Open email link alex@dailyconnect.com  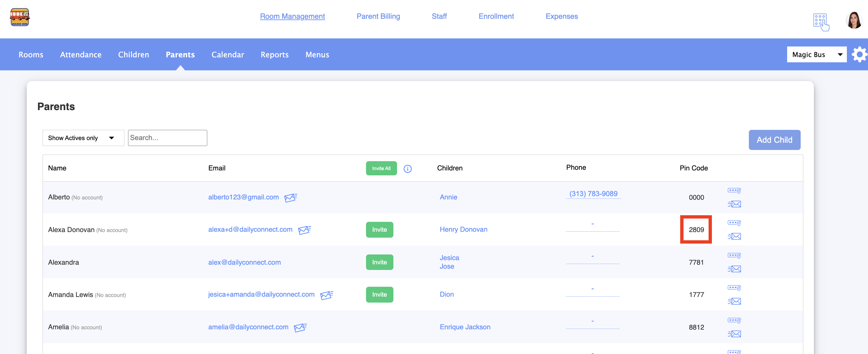[244, 262]
